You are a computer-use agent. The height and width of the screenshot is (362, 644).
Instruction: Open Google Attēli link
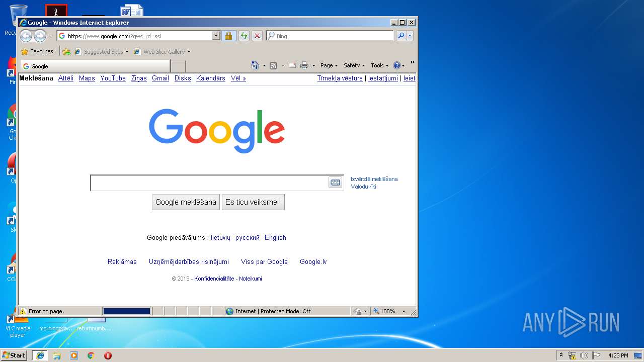pyautogui.click(x=66, y=78)
